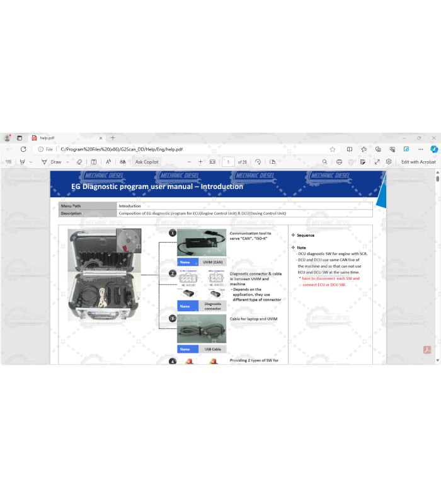Select the Erase tool

[x=79, y=162]
